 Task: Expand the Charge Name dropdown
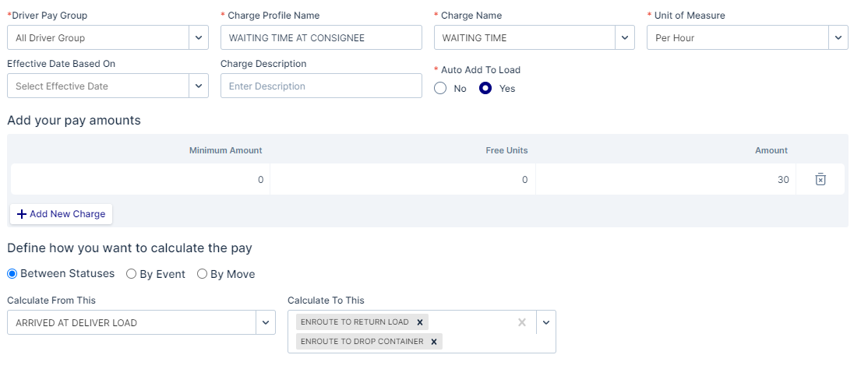click(625, 37)
